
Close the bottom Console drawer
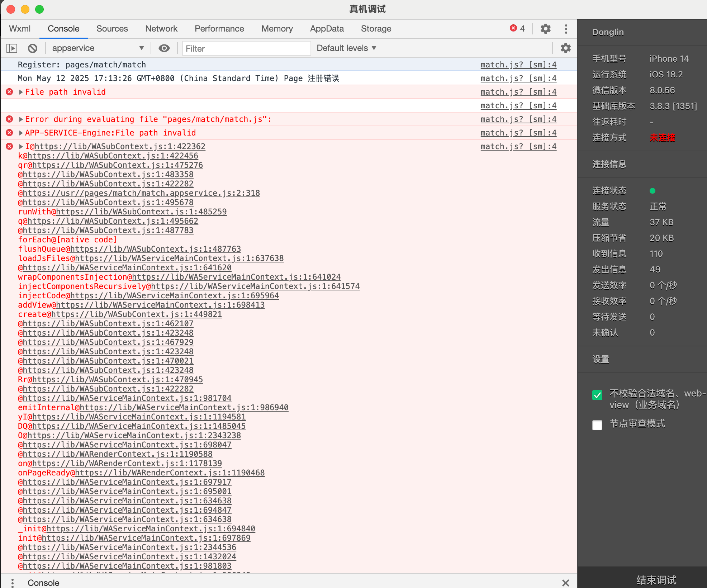(x=566, y=583)
